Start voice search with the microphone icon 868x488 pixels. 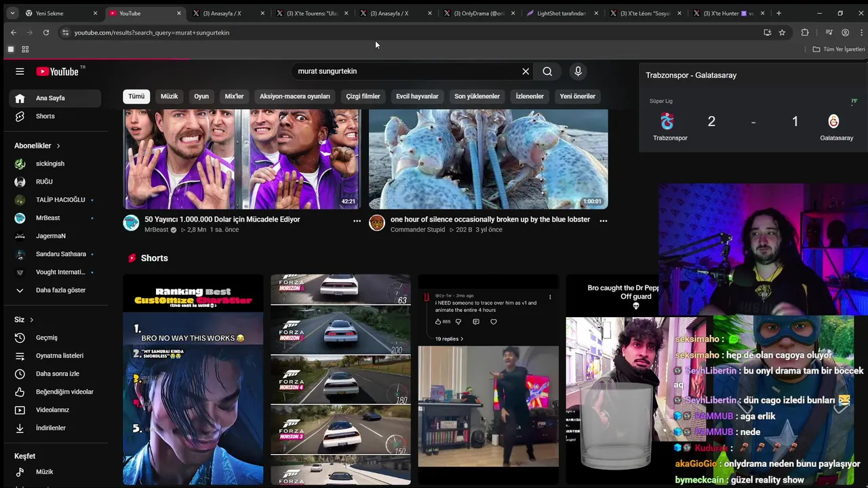pyautogui.click(x=578, y=71)
